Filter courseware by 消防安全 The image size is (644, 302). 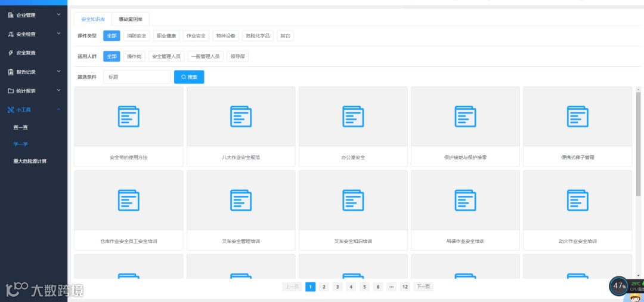[x=137, y=36]
